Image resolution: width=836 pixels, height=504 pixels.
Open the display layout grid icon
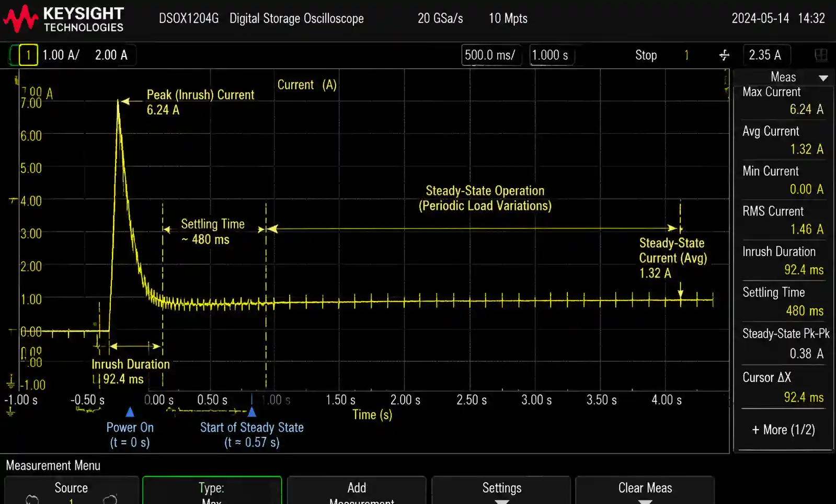[821, 55]
